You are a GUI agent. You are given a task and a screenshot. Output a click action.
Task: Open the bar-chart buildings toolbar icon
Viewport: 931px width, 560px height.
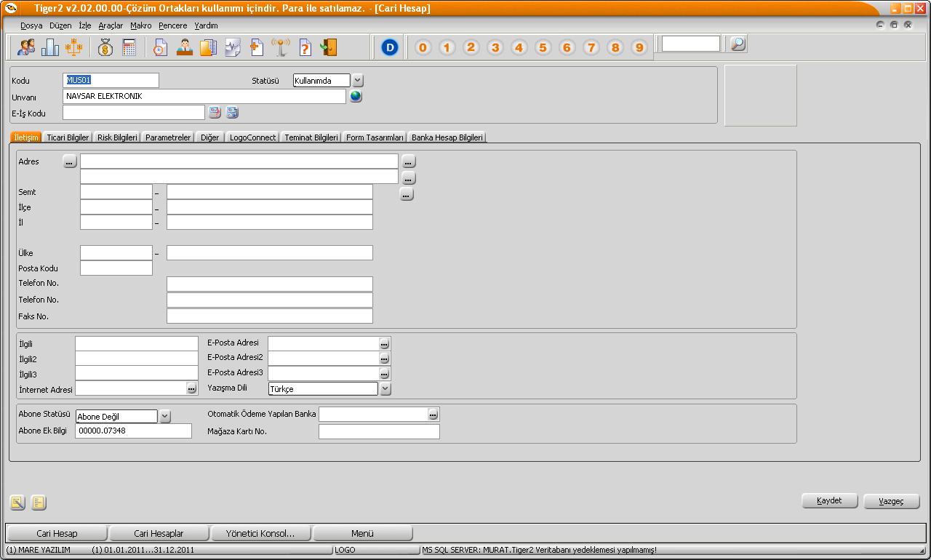50,47
